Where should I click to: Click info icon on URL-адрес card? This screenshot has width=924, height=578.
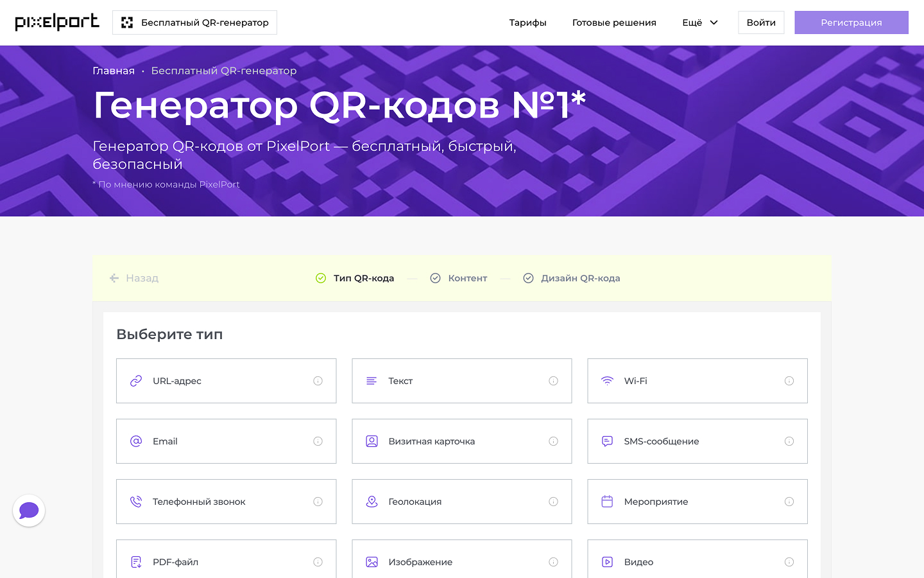[x=318, y=381]
